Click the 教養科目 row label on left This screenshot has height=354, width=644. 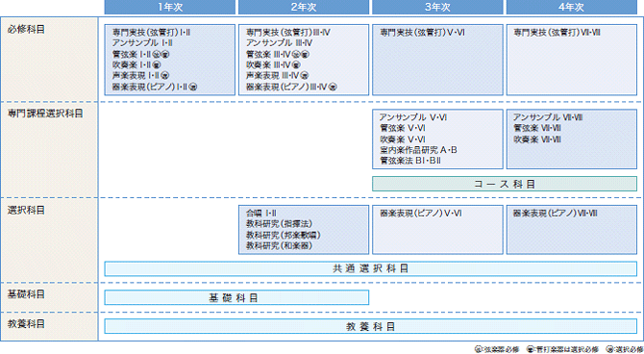point(26,323)
